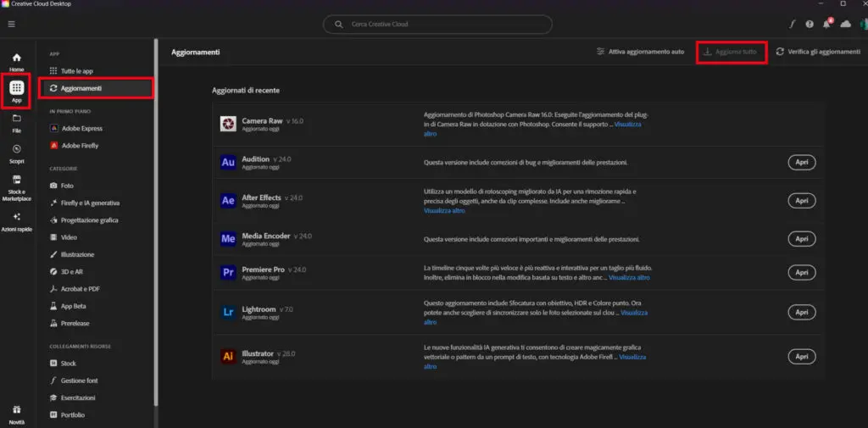Click the Cerca Creative Cloud search field

coord(437,25)
